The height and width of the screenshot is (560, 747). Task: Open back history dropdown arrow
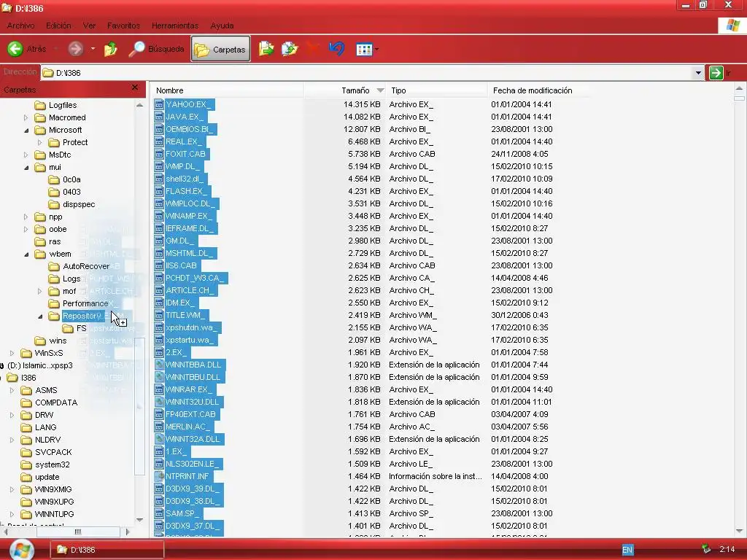[x=55, y=49]
